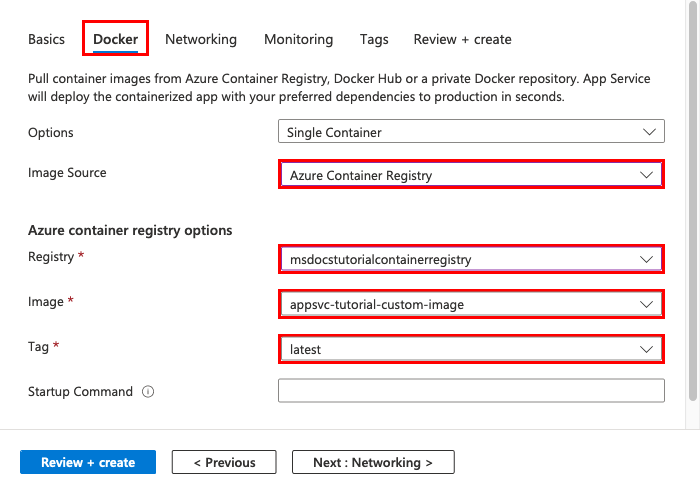
Task: Click the Startup Command info icon
Action: (148, 392)
